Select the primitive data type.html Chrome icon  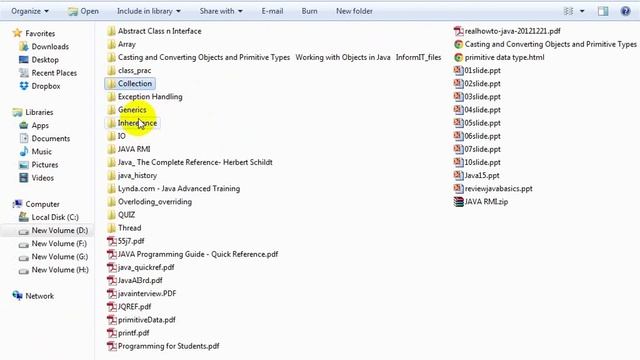(x=458, y=58)
